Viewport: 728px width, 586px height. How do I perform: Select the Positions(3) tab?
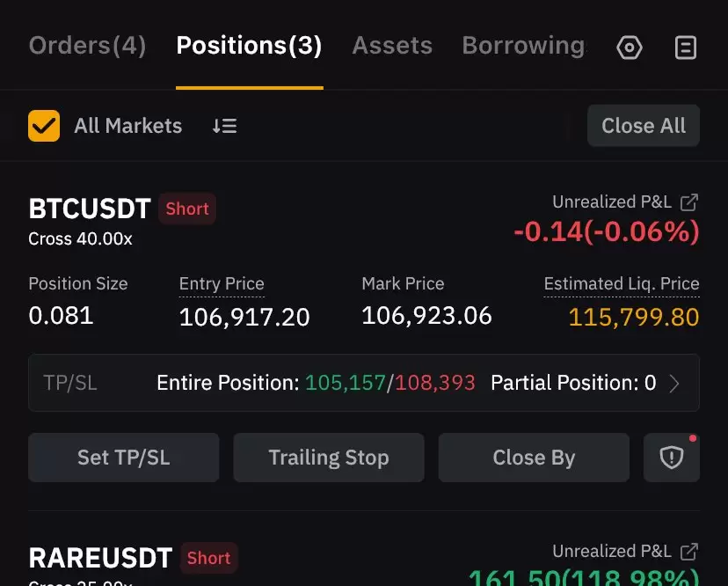(x=250, y=46)
